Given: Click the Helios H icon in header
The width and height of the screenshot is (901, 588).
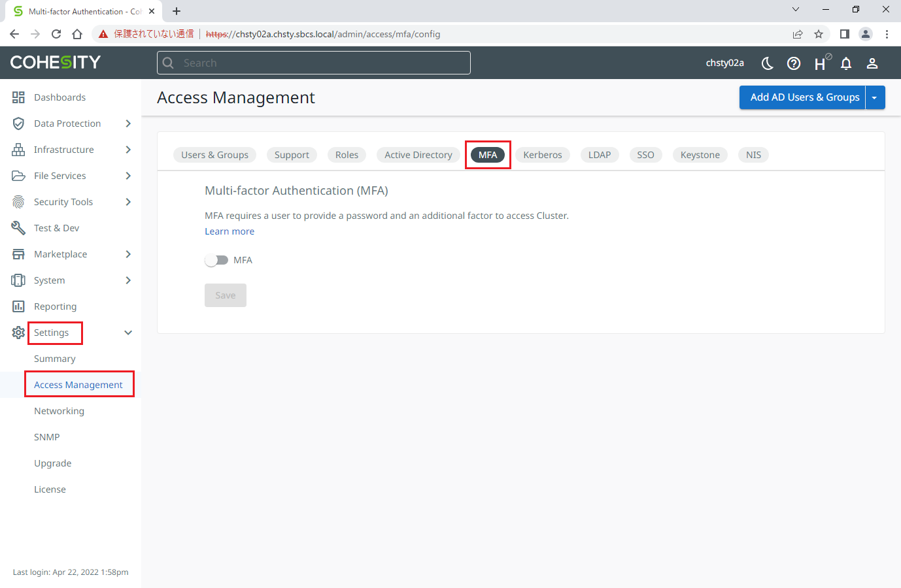Looking at the screenshot, I should click(821, 63).
